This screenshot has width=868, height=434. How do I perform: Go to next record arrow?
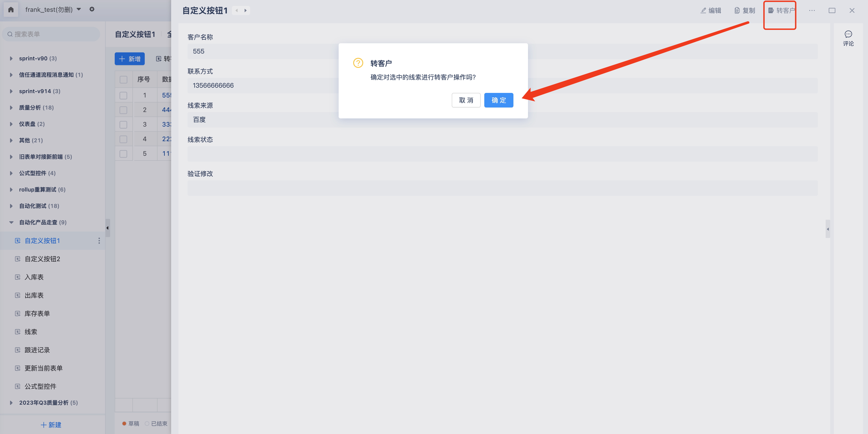pos(245,10)
